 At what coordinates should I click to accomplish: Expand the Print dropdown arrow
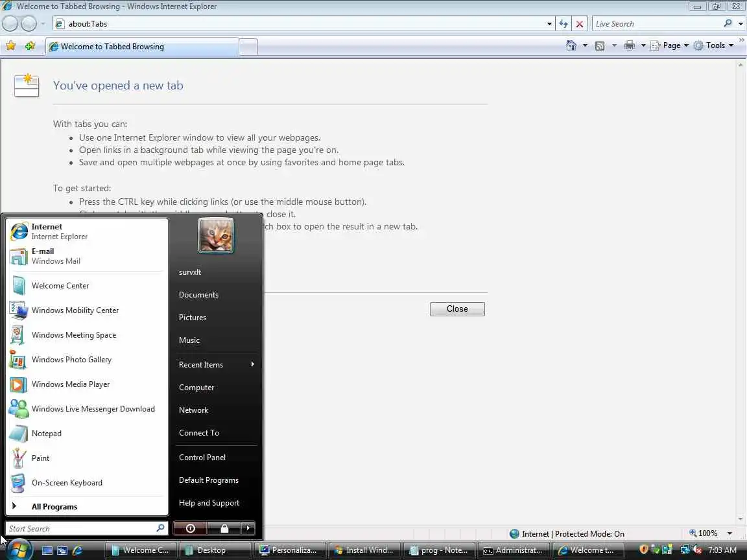click(x=643, y=46)
